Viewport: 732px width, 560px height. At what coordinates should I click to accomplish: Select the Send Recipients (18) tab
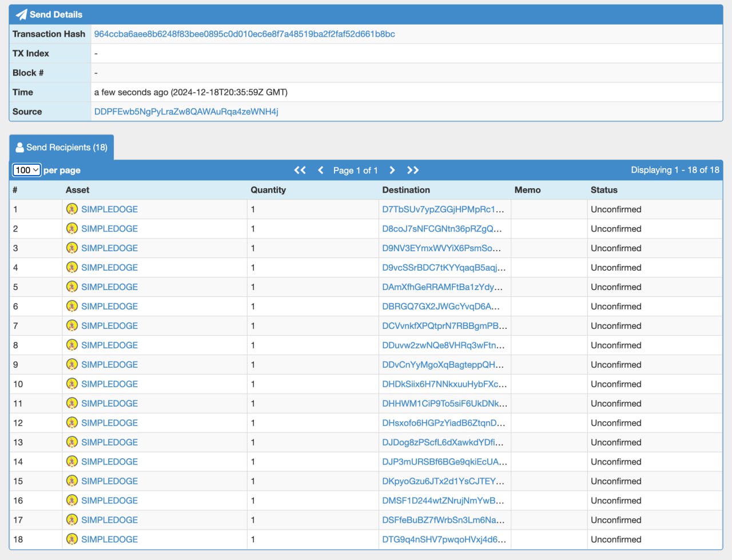tap(62, 148)
